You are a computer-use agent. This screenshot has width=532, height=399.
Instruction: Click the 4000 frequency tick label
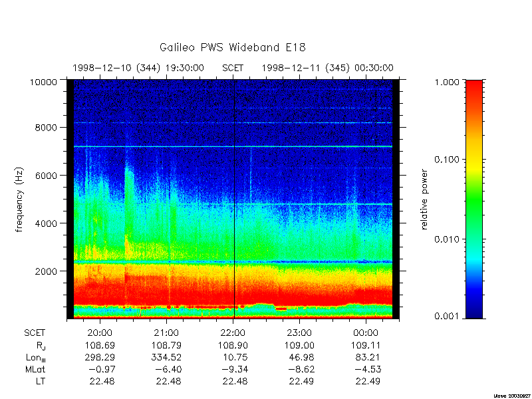(47, 223)
